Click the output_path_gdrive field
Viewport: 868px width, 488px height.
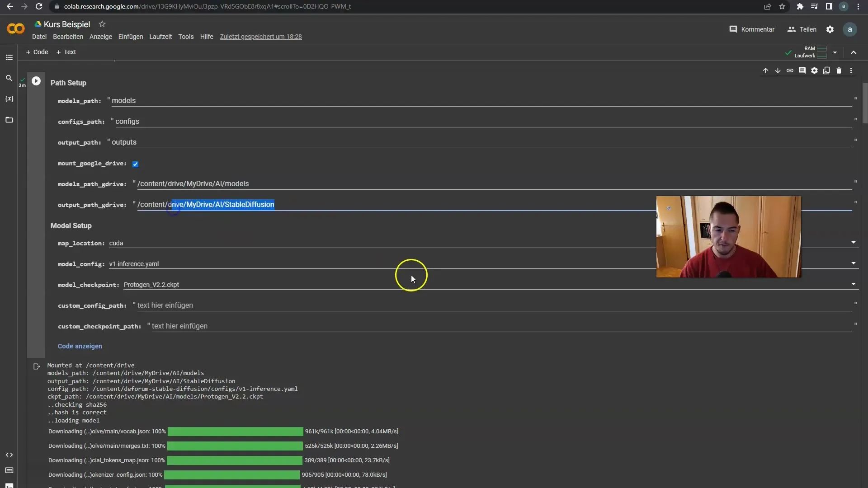[495, 205]
